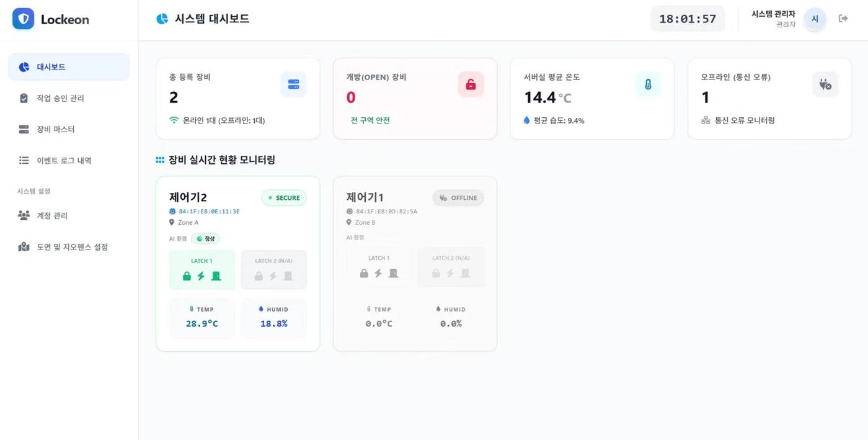Click the gray door icon in 제어기1 LATCH 1
The width and height of the screenshot is (868, 440).
(x=393, y=273)
